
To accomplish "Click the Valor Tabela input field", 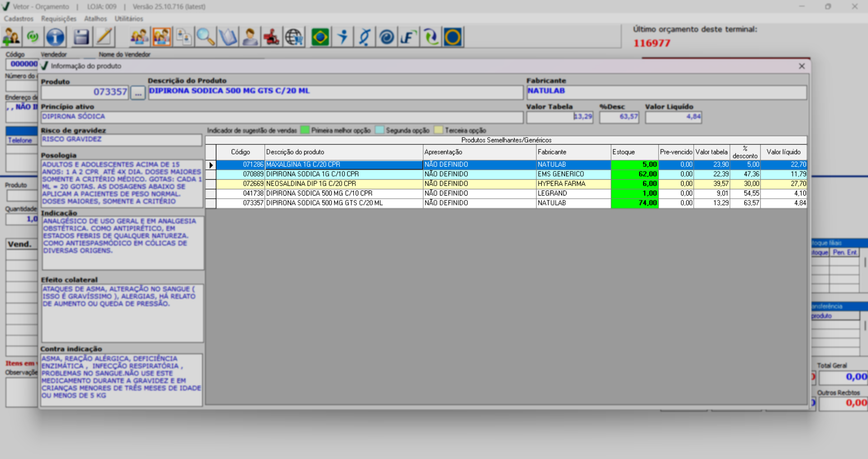I will pyautogui.click(x=559, y=117).
